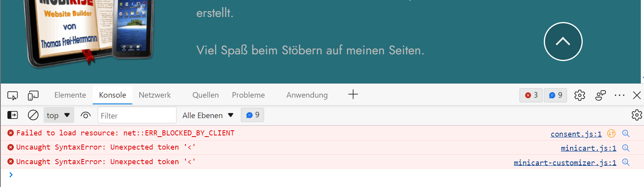Add a tool with the plus button
644x187 pixels.
pos(353,94)
